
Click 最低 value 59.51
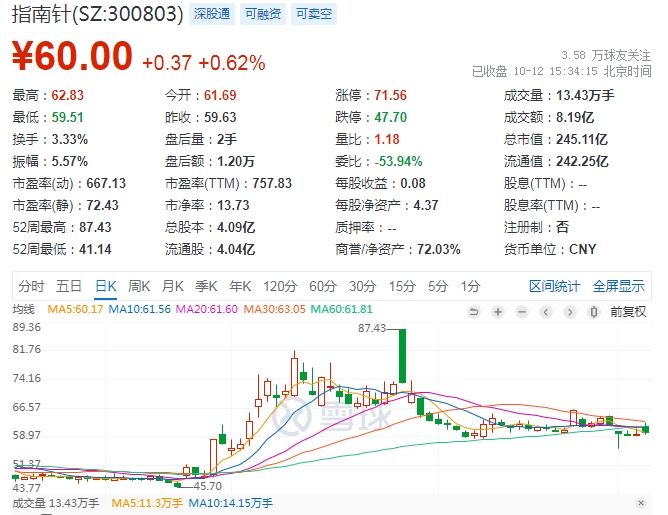click(x=68, y=117)
